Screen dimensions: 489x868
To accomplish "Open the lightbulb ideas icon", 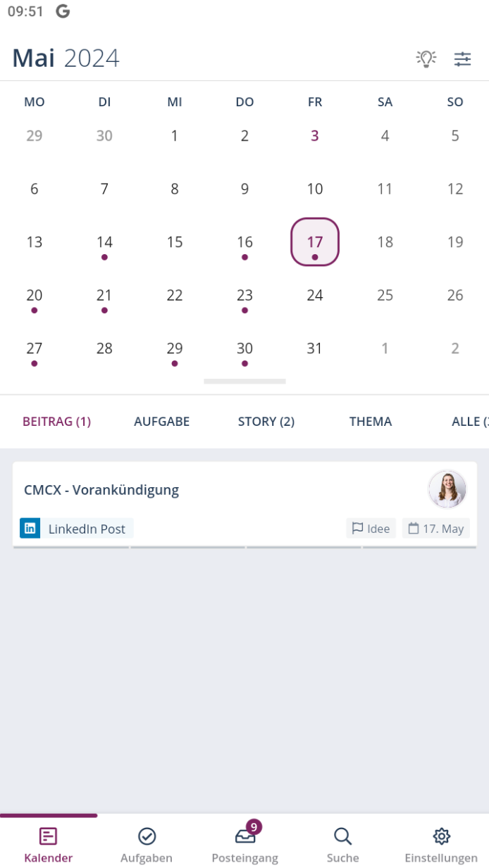I will point(426,58).
